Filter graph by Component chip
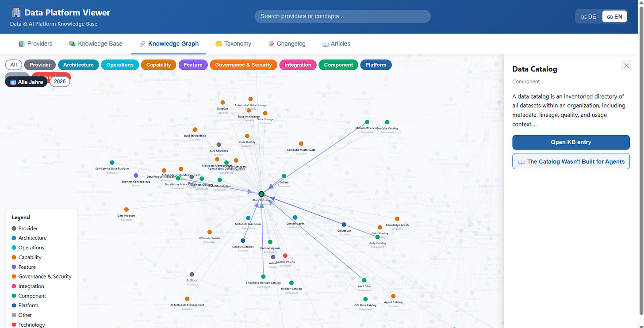The height and width of the screenshot is (328, 644). click(x=338, y=65)
